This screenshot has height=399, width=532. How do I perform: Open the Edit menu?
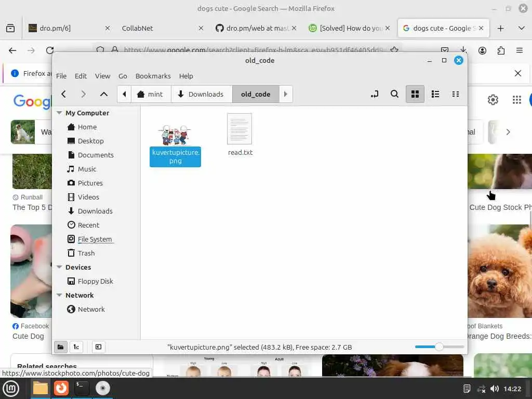point(81,76)
